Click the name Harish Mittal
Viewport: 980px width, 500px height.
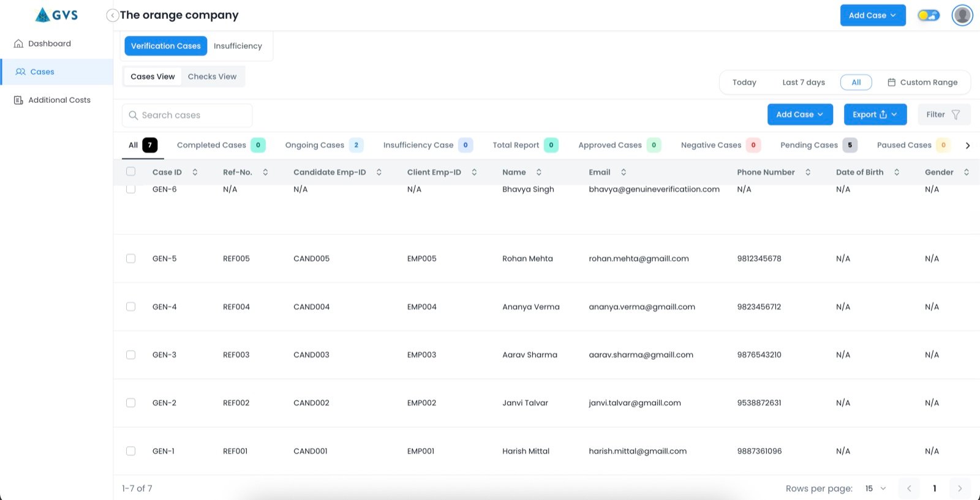point(526,451)
